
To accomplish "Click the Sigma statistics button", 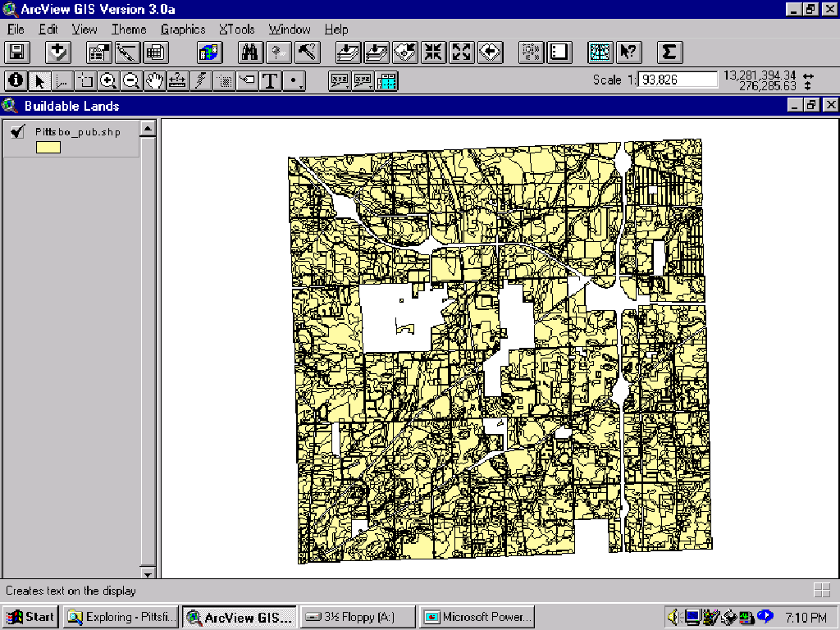I will point(669,52).
